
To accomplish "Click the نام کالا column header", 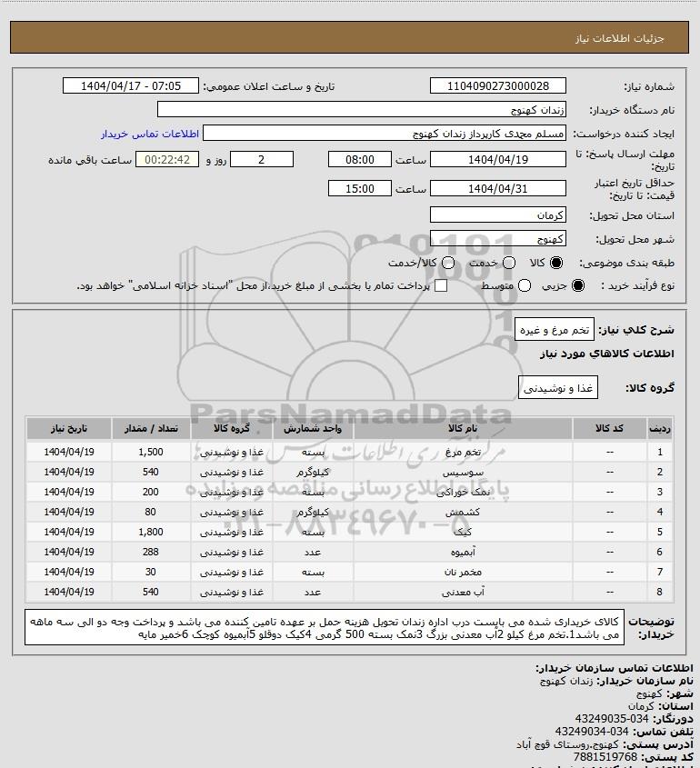I will (x=463, y=428).
